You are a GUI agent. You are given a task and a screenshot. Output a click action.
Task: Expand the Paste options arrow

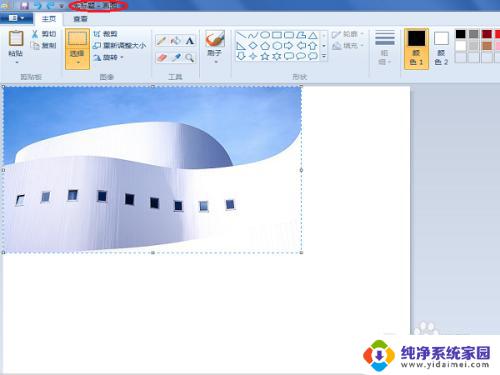tap(16, 62)
